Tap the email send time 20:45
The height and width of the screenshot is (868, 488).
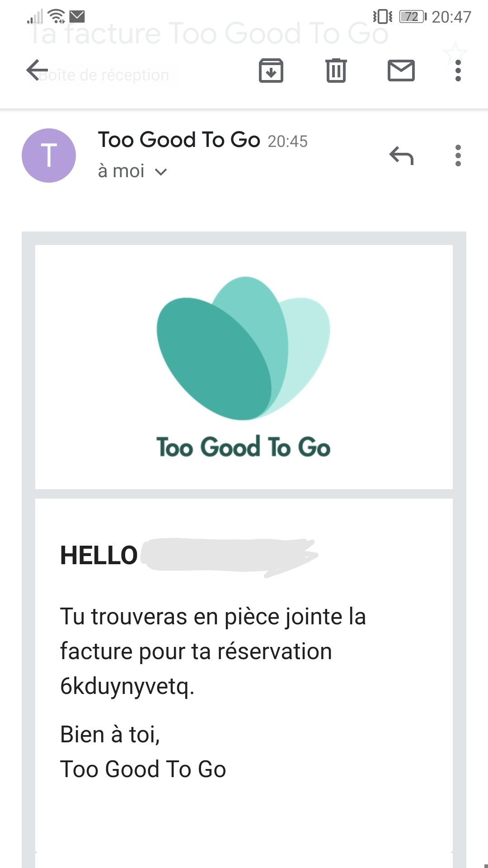[x=287, y=142]
